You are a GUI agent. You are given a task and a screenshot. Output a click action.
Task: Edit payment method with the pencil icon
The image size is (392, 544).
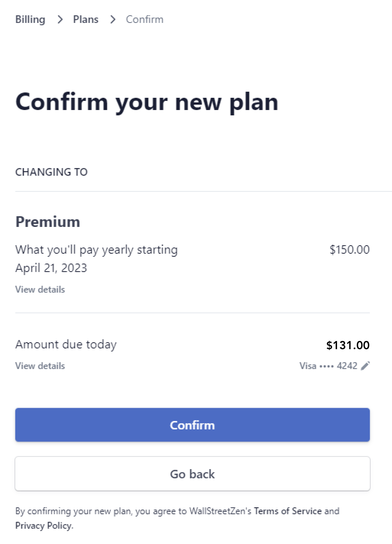click(365, 366)
